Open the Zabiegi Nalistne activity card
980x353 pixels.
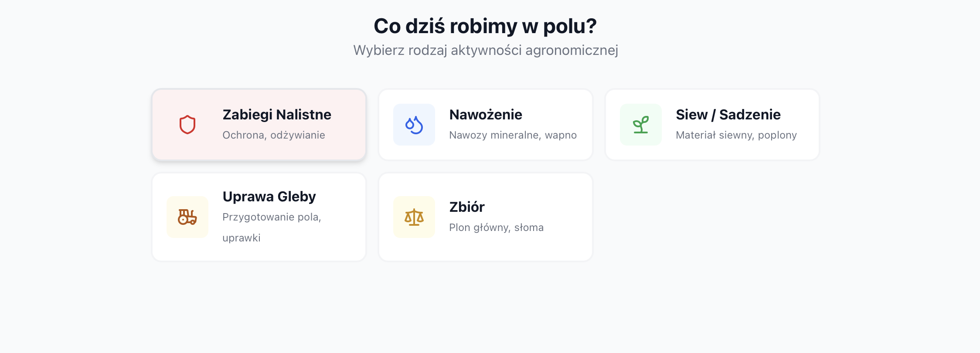tap(259, 125)
